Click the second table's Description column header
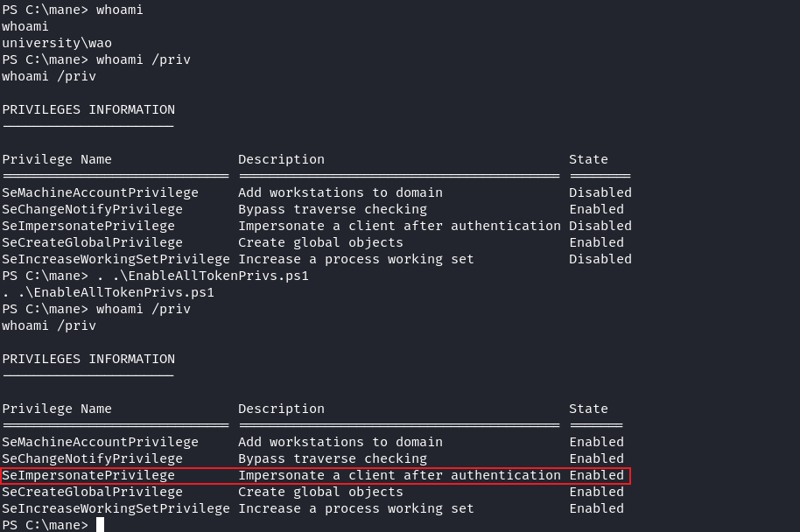The image size is (800, 532). [x=281, y=409]
